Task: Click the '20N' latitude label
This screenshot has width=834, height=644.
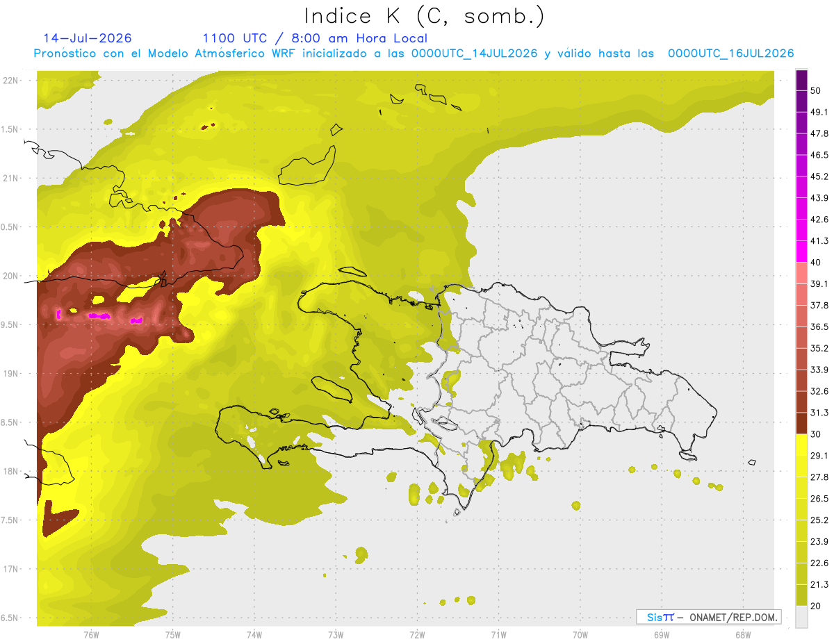Action: [11, 276]
